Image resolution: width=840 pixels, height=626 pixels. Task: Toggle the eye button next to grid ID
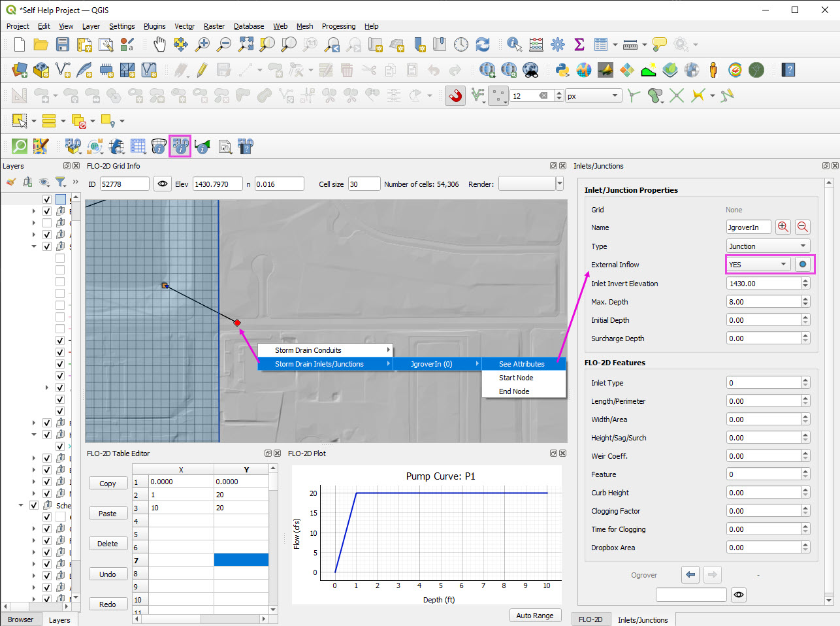163,184
